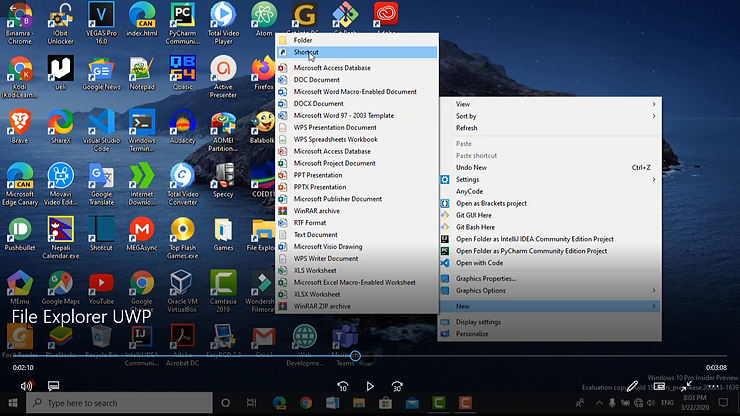Open Internet Download Manager desktop icon
Viewport: 740px width, 416px height.
tap(142, 184)
